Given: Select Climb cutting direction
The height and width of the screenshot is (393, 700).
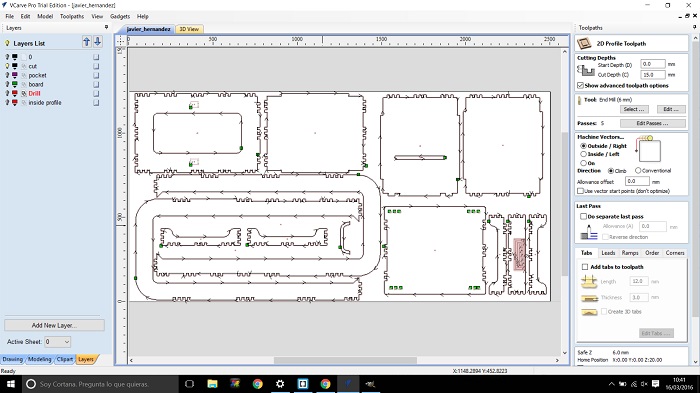Looking at the screenshot, I should [x=611, y=171].
